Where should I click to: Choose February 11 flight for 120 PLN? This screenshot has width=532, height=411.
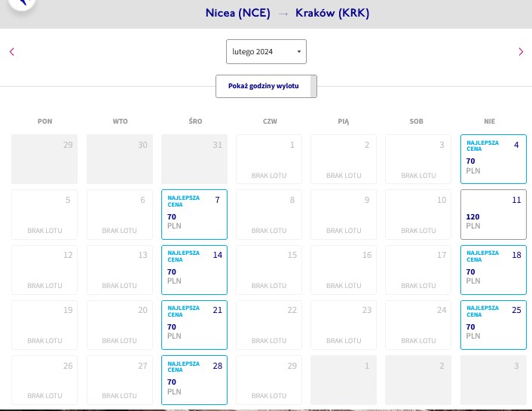[x=494, y=214]
